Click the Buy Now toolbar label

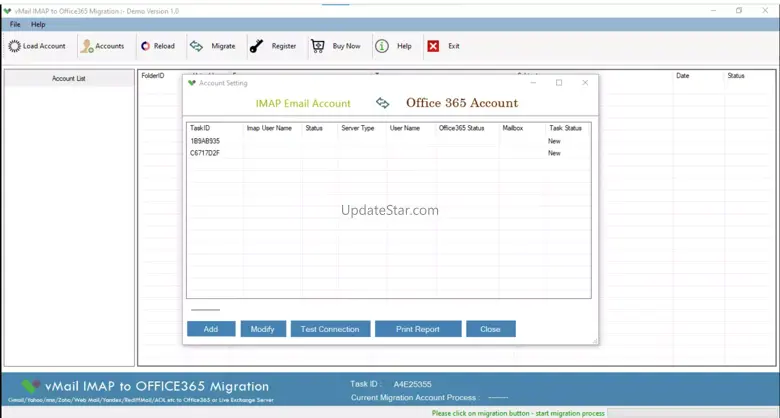coord(346,46)
